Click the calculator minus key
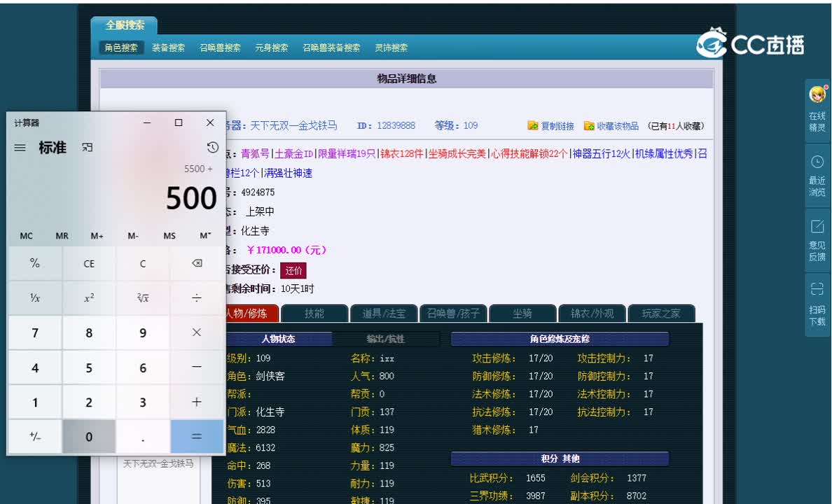The width and height of the screenshot is (832, 504). (x=197, y=367)
